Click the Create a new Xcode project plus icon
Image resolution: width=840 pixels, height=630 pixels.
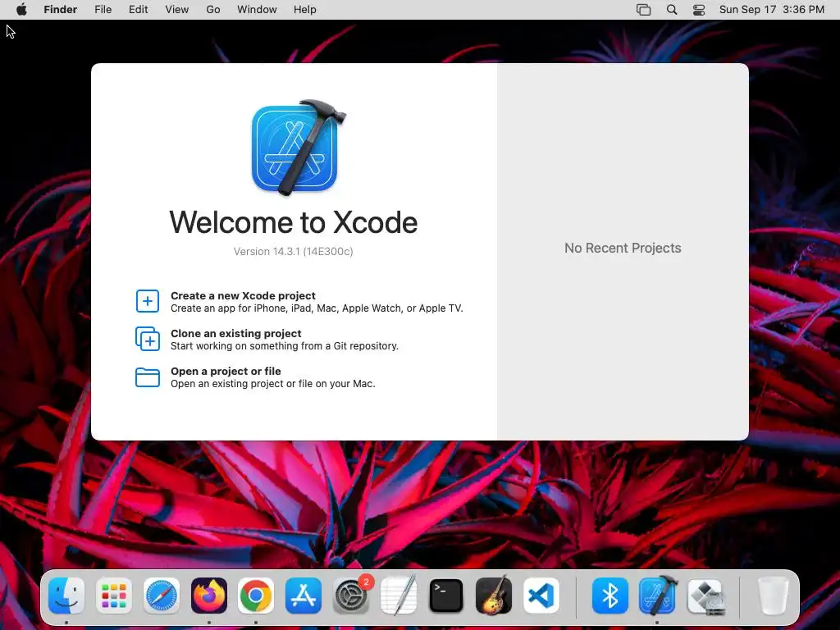click(x=148, y=301)
